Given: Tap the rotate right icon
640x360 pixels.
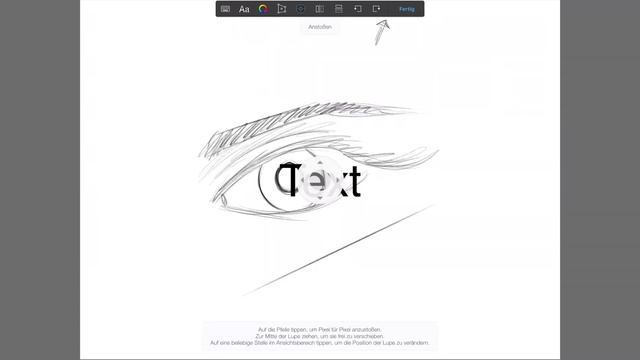Looking at the screenshot, I should pos(376,9).
